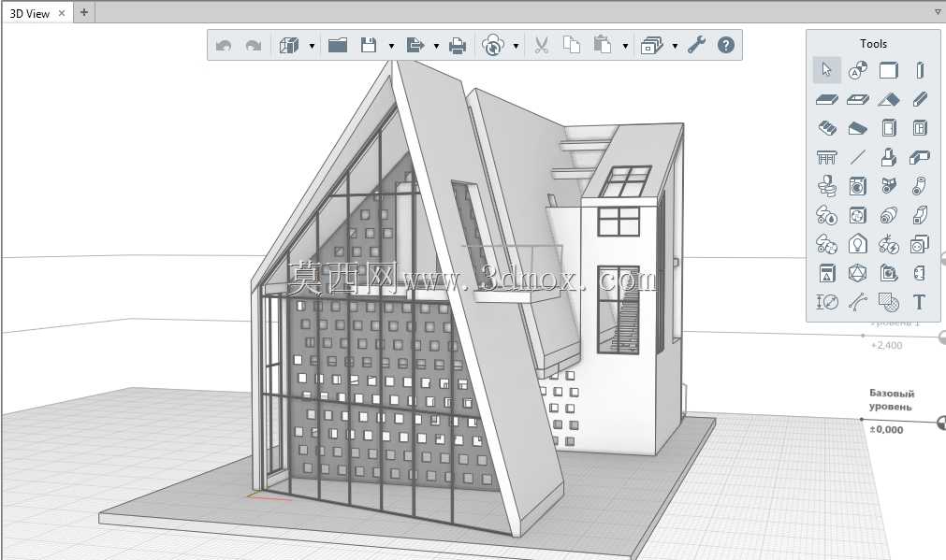Open the Styles tool with letter A
This screenshot has width=946, height=560.
point(857,70)
